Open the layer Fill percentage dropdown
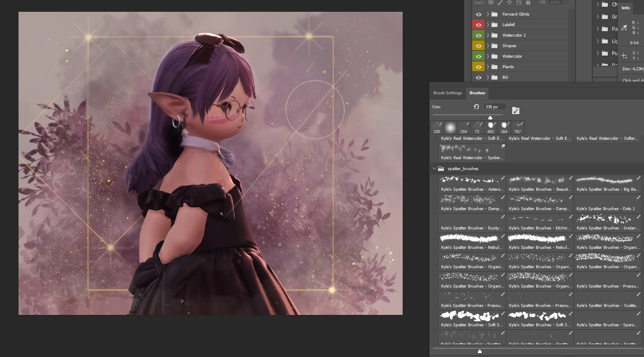Image resolution: width=644 pixels, height=357 pixels. click(566, 3)
